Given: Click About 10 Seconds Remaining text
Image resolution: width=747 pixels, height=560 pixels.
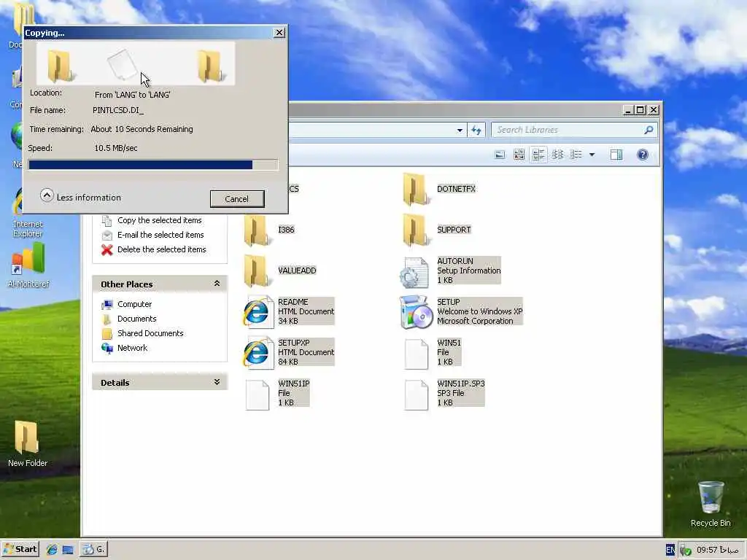Looking at the screenshot, I should (142, 129).
